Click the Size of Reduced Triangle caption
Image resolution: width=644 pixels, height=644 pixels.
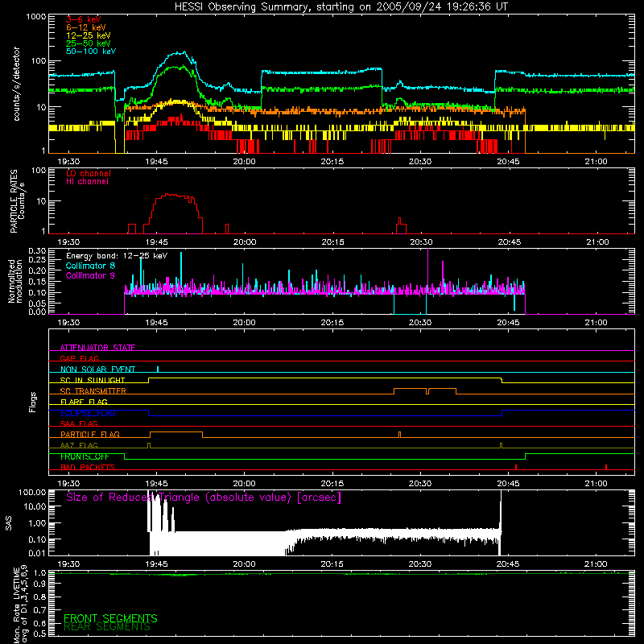click(x=204, y=497)
